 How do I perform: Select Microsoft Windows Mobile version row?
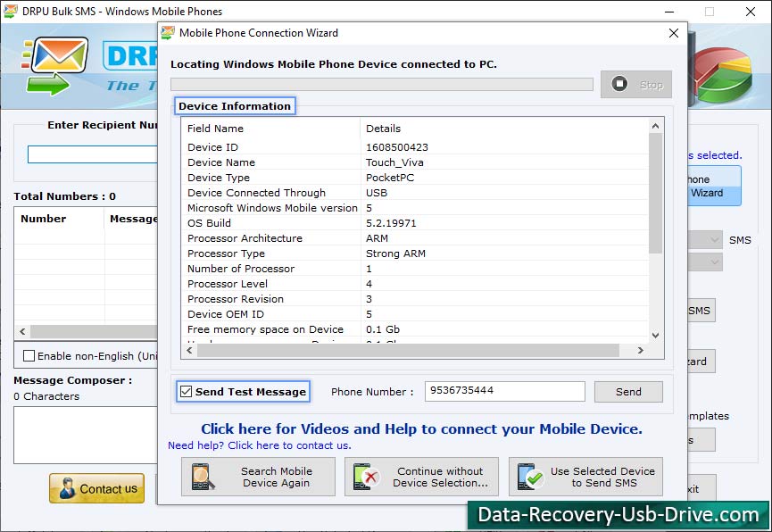click(x=415, y=208)
